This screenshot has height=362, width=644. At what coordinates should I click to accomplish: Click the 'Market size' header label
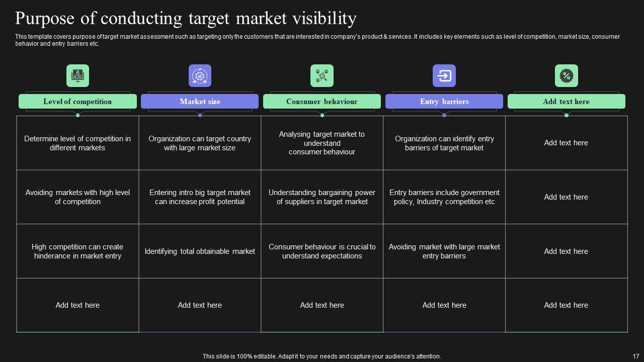[x=200, y=102]
